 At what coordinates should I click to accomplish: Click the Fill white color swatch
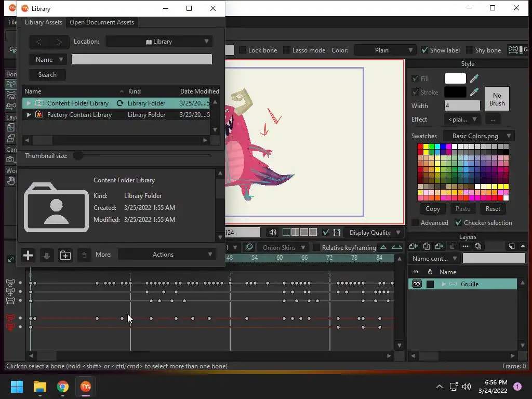click(x=455, y=78)
